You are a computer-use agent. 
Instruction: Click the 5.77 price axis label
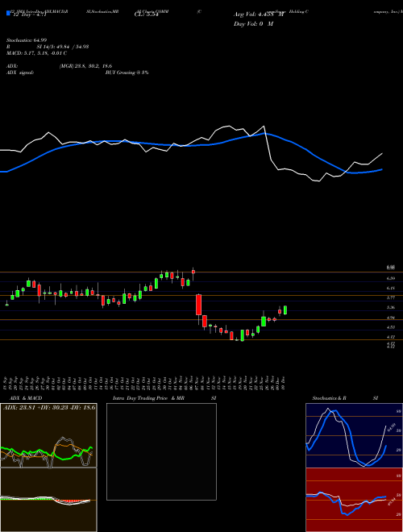pyautogui.click(x=391, y=298)
